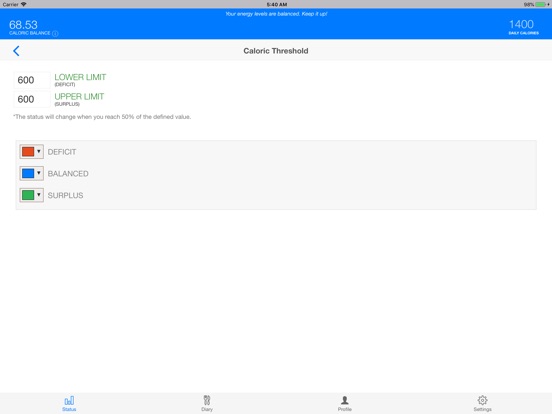This screenshot has width=552, height=414.
Task: Open the Diary tab
Action: [x=207, y=403]
